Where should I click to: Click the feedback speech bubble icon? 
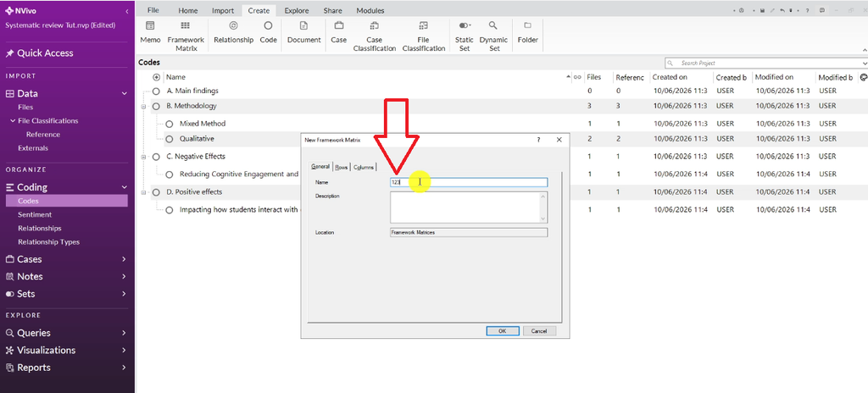822,10
